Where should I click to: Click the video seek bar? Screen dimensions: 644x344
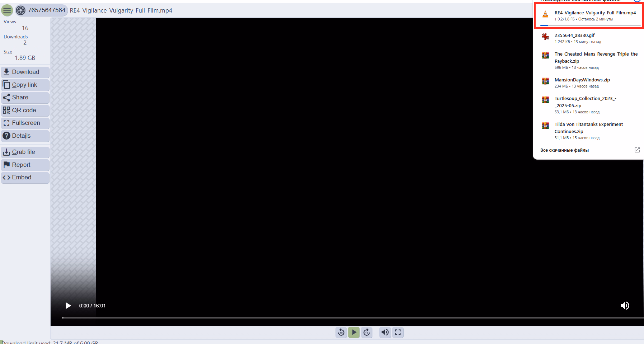(353, 318)
